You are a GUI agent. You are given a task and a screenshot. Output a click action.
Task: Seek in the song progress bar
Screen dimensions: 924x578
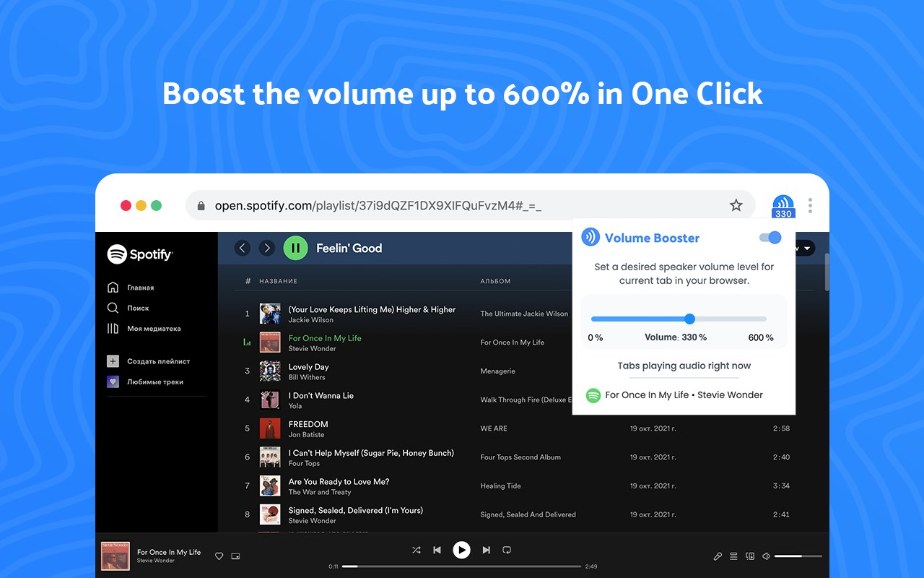461,566
